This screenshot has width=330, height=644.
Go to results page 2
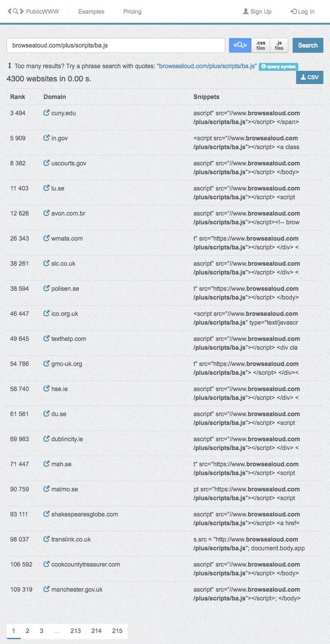pyautogui.click(x=28, y=631)
